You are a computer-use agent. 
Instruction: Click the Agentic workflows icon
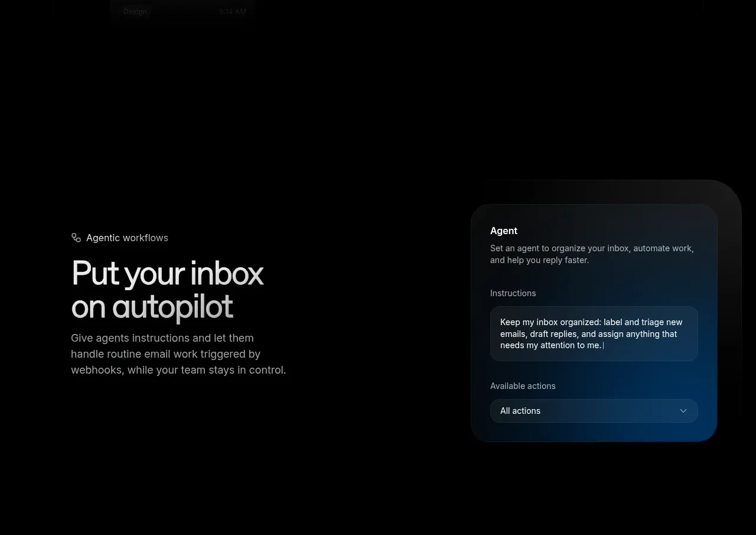coord(76,238)
